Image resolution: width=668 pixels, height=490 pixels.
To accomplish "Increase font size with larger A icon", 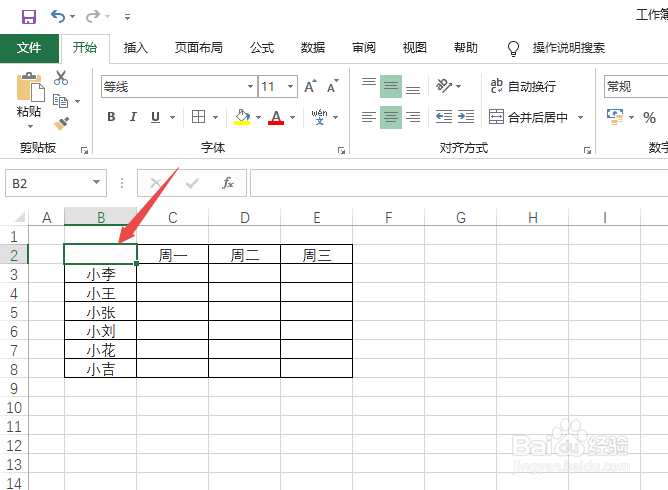I will [x=311, y=86].
